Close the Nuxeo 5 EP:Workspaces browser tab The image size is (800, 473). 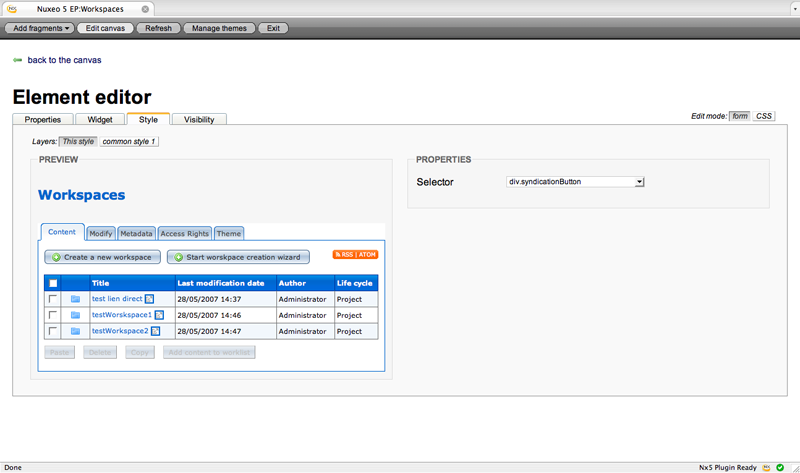(145, 9)
